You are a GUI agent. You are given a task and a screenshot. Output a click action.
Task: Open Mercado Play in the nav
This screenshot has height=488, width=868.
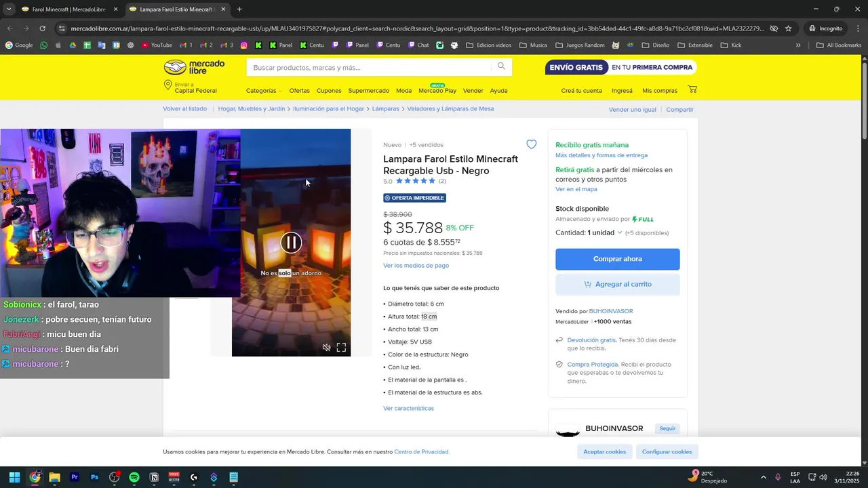pos(437,91)
